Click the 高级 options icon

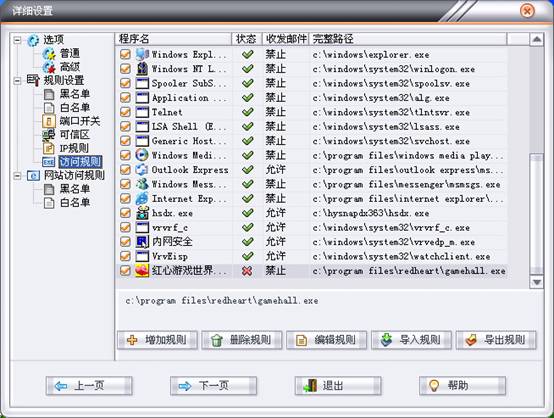point(49,67)
